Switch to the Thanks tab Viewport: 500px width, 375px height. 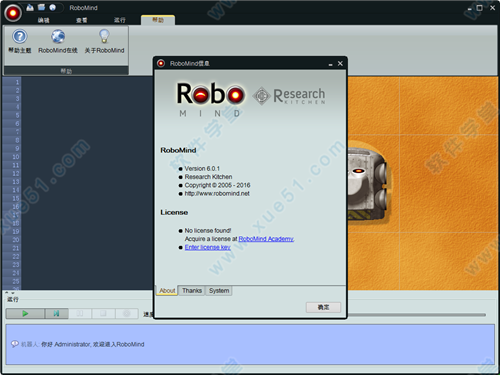tap(192, 291)
